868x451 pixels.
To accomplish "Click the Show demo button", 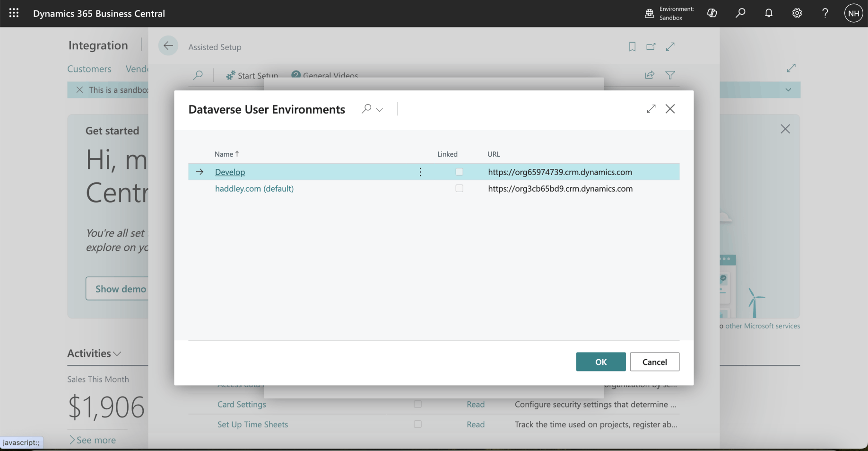I will coord(117,289).
